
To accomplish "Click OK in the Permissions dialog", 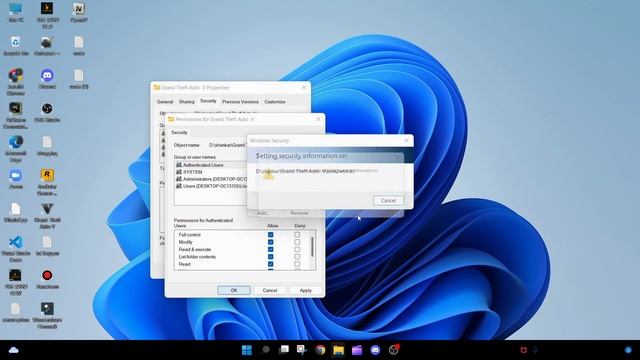I will click(x=234, y=290).
